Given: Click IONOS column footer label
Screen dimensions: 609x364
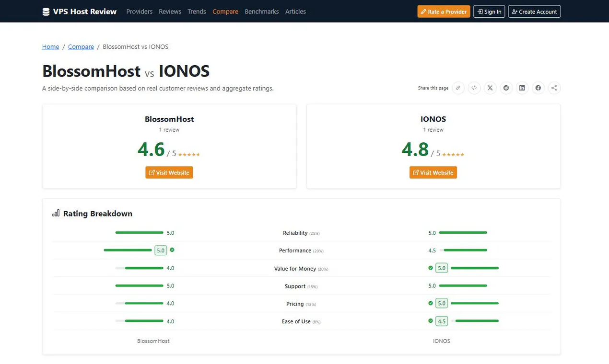Looking at the screenshot, I should (x=442, y=341).
